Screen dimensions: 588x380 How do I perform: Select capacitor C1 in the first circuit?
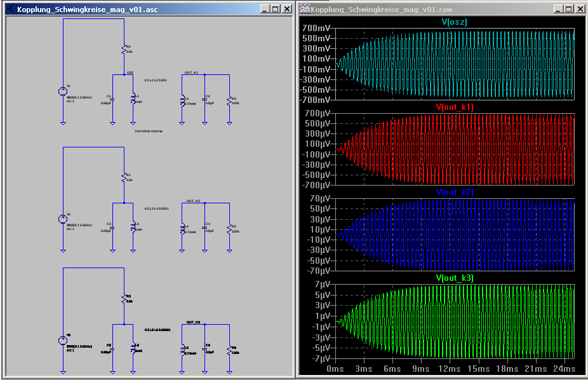click(x=112, y=99)
